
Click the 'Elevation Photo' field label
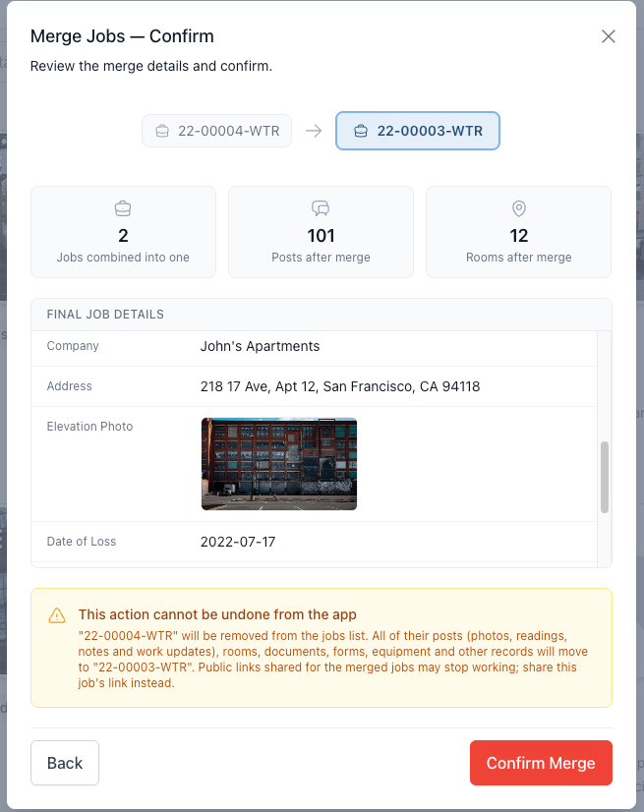pos(89,427)
